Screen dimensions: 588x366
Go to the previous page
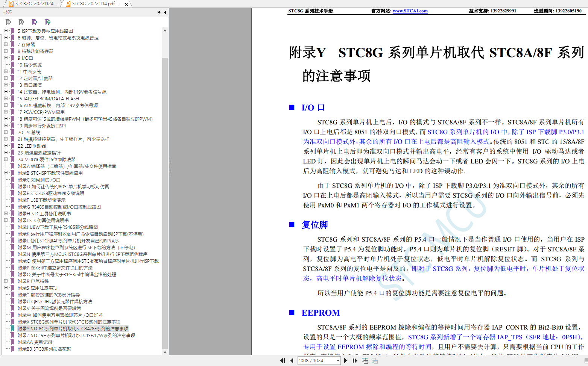pos(292,360)
